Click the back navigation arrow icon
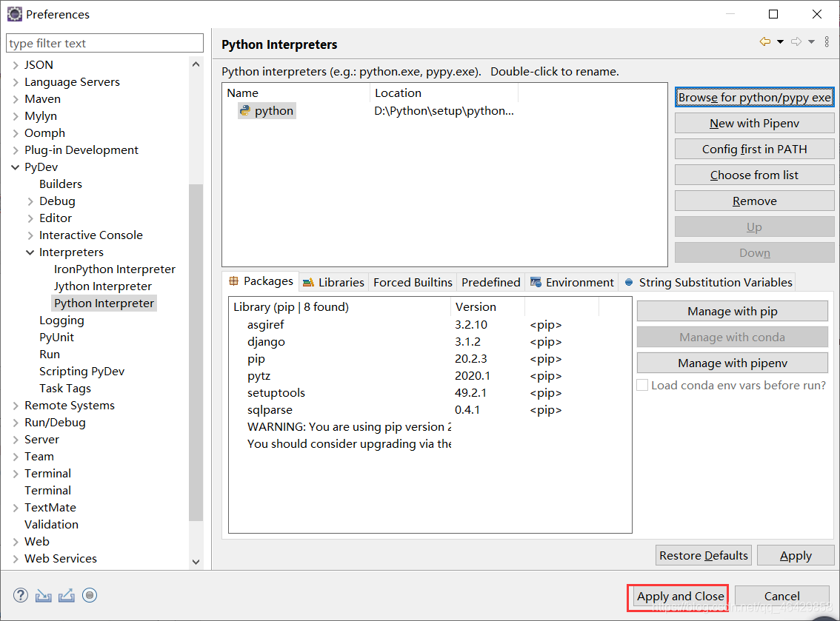The height and width of the screenshot is (621, 840). (x=765, y=41)
